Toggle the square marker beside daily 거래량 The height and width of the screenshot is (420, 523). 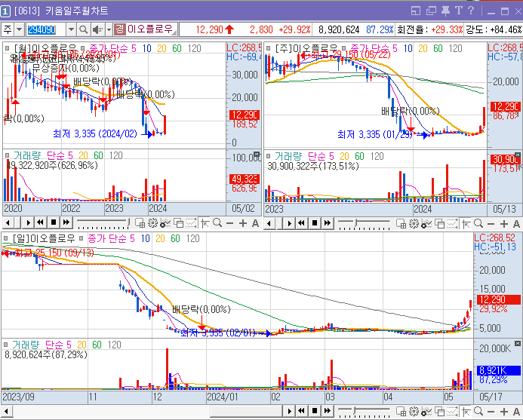pyautogui.click(x=6, y=345)
